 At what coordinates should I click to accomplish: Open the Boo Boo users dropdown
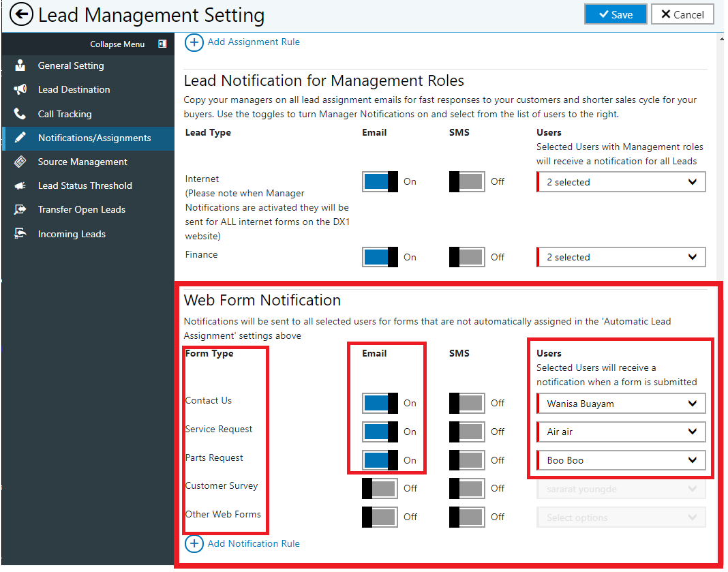click(x=621, y=461)
